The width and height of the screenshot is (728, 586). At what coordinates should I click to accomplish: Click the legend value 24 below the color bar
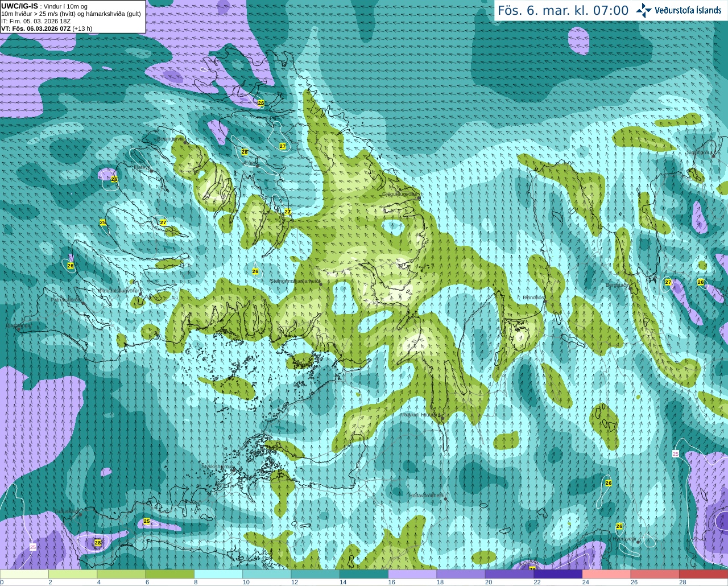click(x=585, y=582)
